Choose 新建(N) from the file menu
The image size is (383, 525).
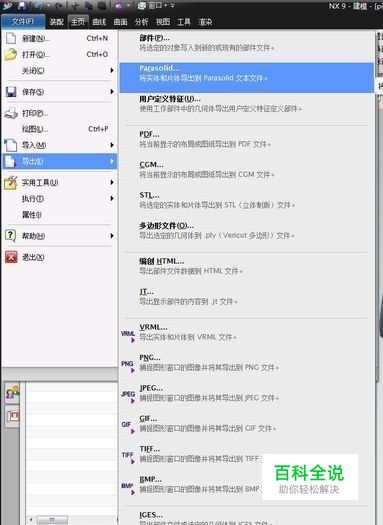pyautogui.click(x=60, y=39)
